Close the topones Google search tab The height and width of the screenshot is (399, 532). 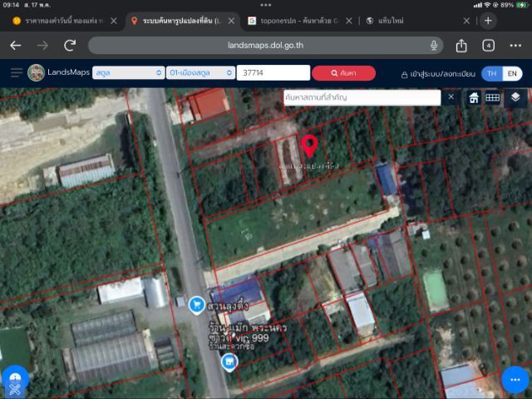click(349, 21)
